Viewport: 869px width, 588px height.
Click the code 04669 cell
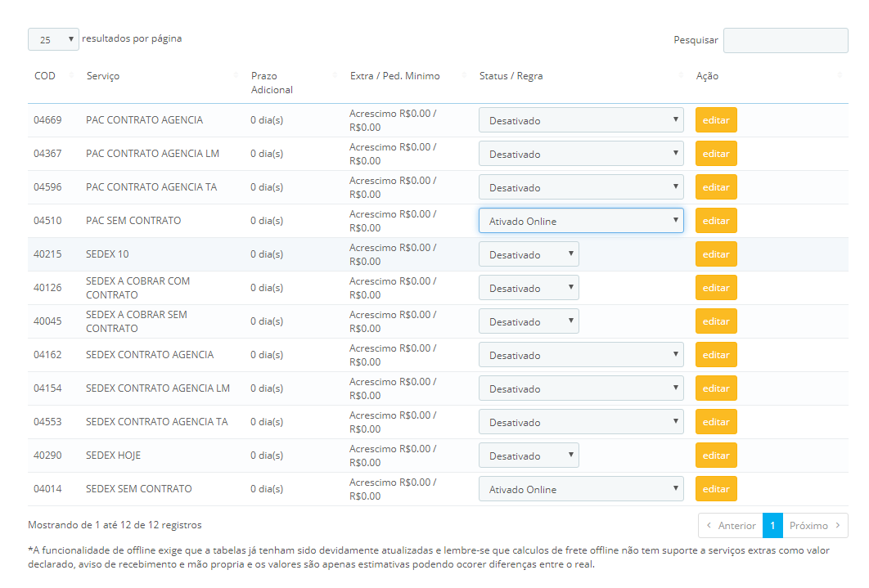tap(47, 120)
